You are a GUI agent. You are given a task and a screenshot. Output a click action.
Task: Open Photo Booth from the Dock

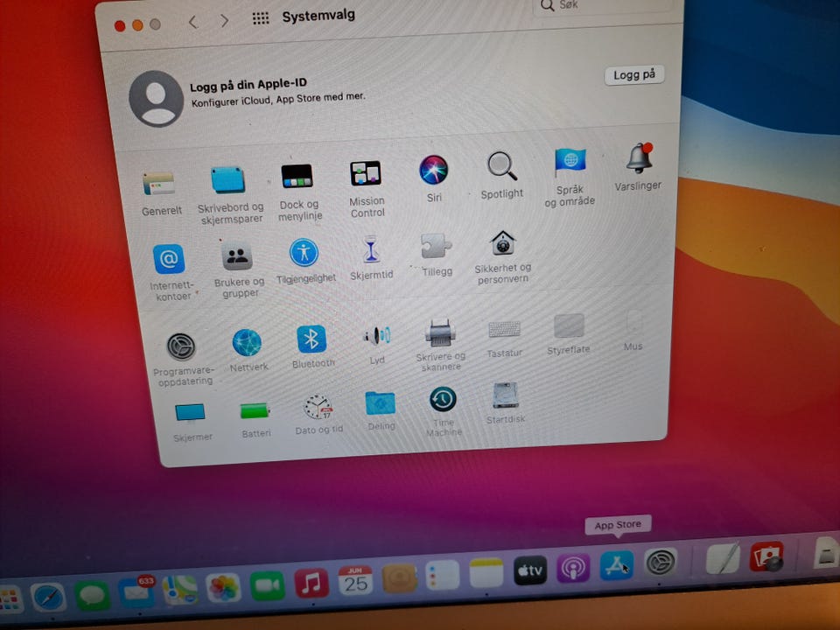(x=766, y=556)
